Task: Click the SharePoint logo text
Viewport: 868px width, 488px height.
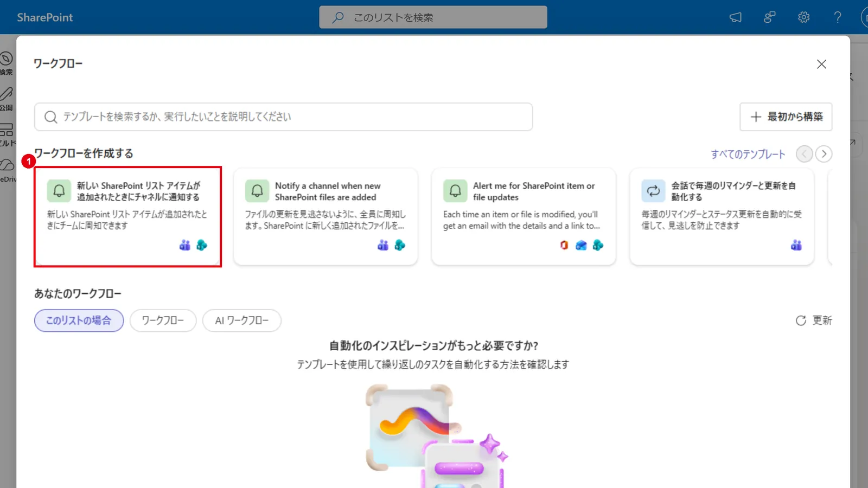Action: 45,17
